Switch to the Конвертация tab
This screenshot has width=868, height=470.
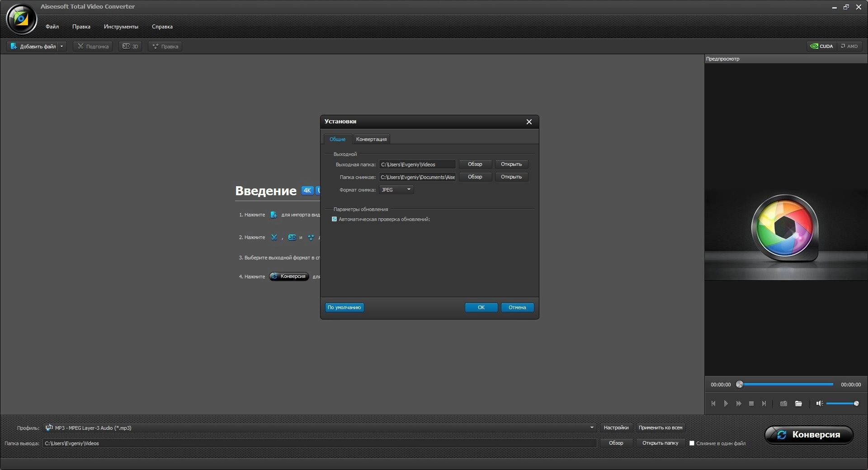371,139
